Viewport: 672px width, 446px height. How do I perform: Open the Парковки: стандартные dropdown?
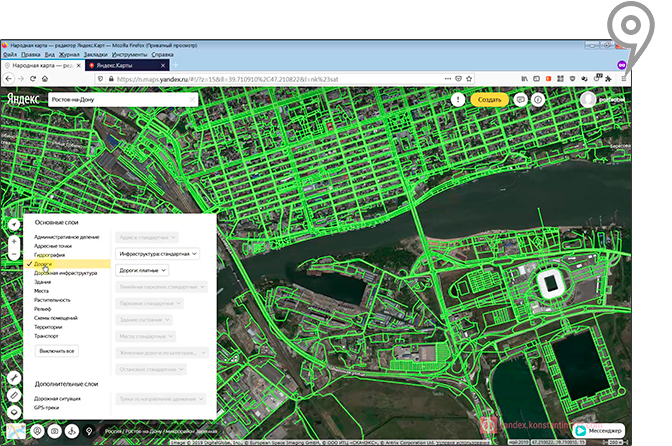pos(150,303)
